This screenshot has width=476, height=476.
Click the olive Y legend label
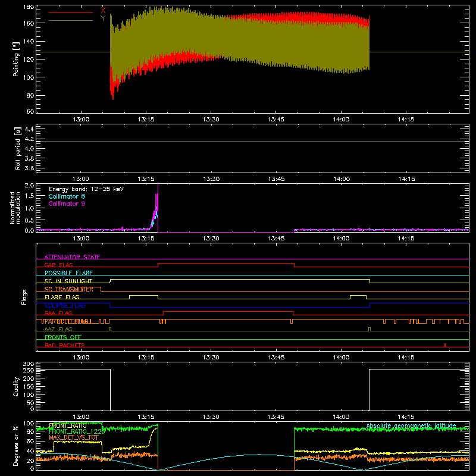click(x=103, y=18)
